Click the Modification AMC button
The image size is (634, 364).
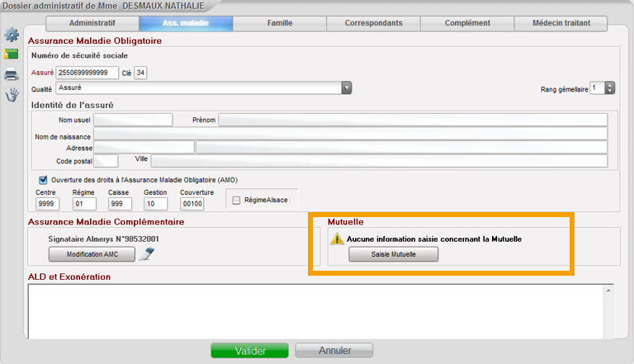pos(93,254)
